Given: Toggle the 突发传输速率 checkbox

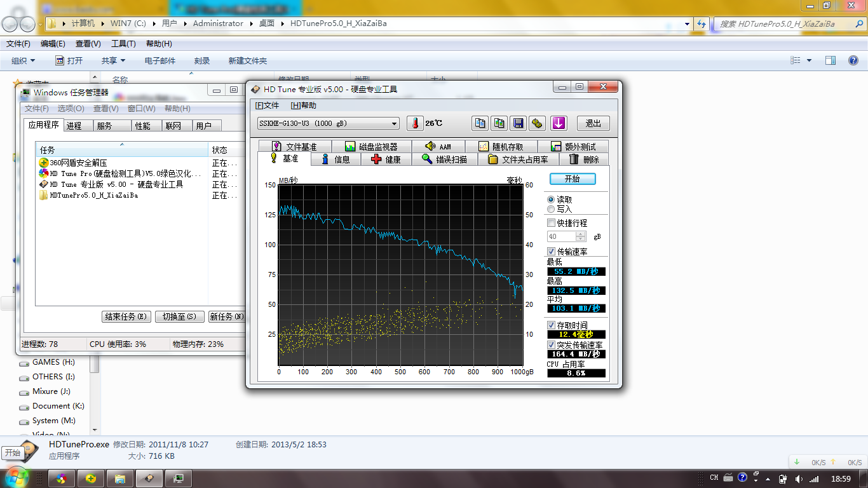Looking at the screenshot, I should pyautogui.click(x=551, y=344).
